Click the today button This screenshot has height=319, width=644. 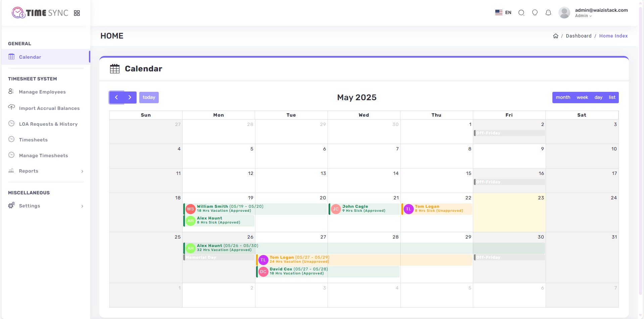tap(149, 97)
